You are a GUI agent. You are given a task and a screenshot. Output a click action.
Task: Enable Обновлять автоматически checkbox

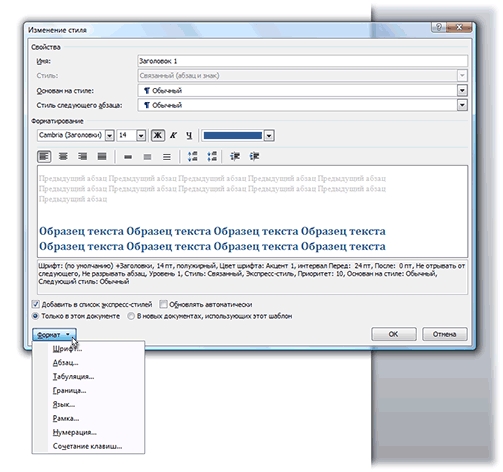pyautogui.click(x=163, y=304)
